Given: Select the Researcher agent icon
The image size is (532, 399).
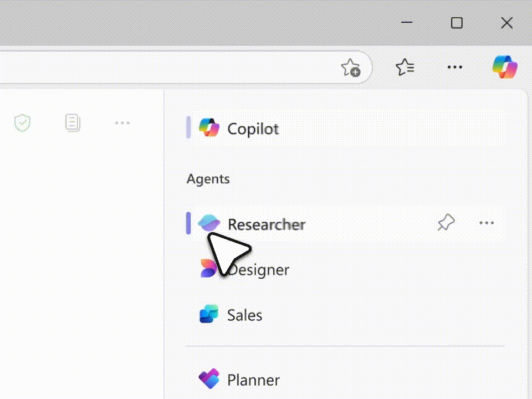Looking at the screenshot, I should 209,224.
